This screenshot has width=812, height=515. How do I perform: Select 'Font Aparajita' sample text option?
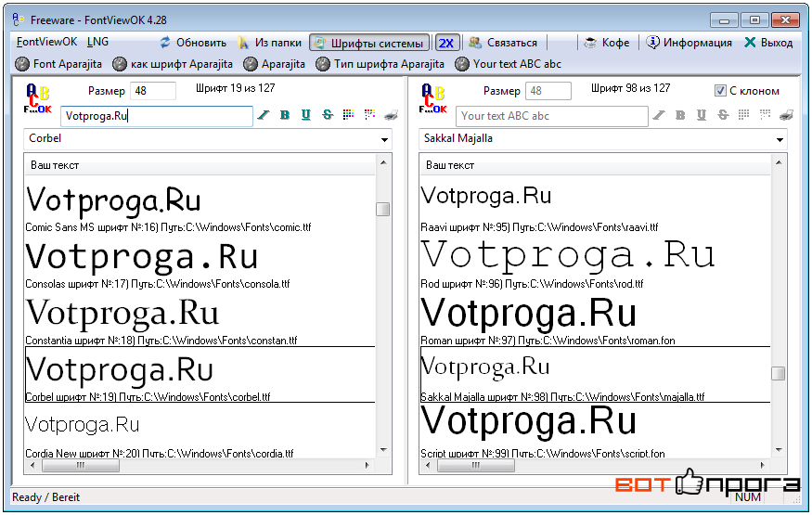[x=58, y=64]
